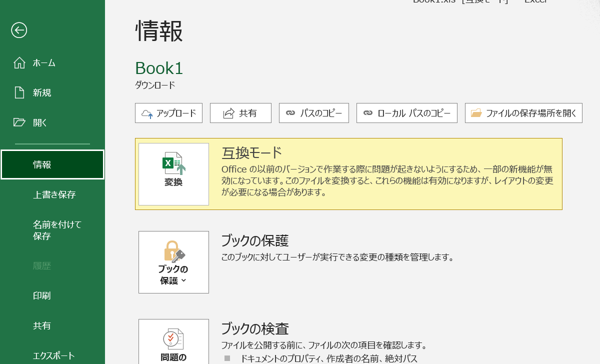Image resolution: width=600 pixels, height=364 pixels.
Task: Click the folder icon on ファイルの保存場所を開く
Action: (476, 113)
